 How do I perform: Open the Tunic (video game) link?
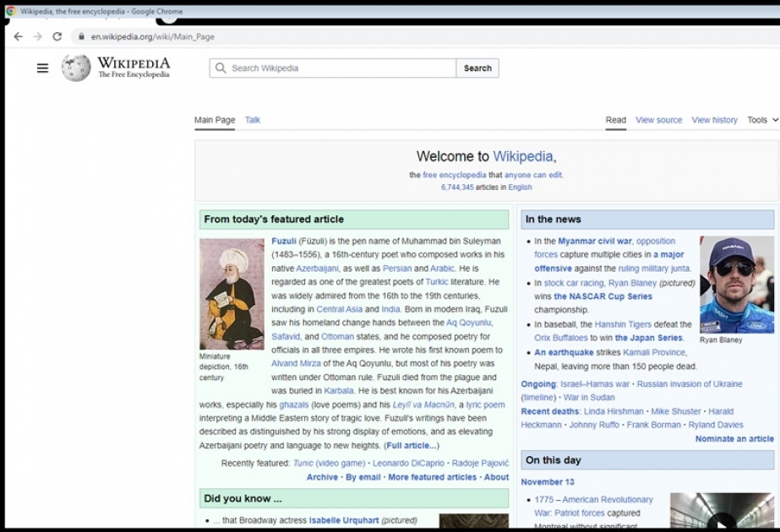tap(329, 464)
